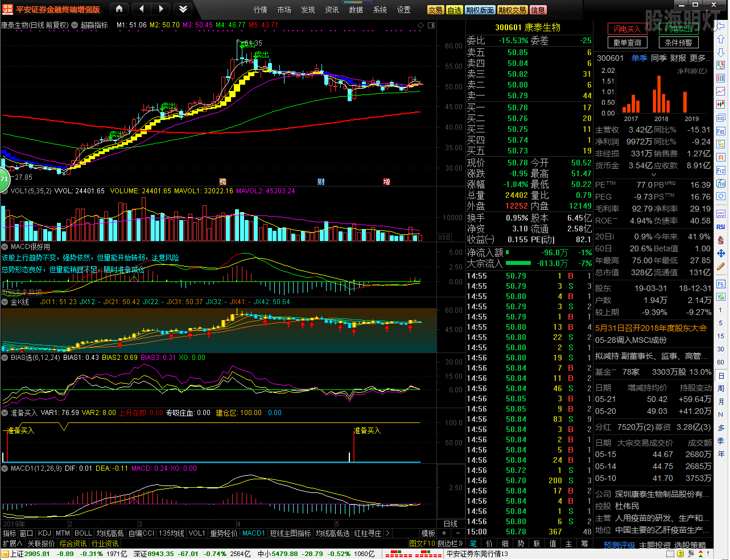Open the double-chevron dropdown in the title bar
Viewport: 730px width, 560px height.
(182, 9)
